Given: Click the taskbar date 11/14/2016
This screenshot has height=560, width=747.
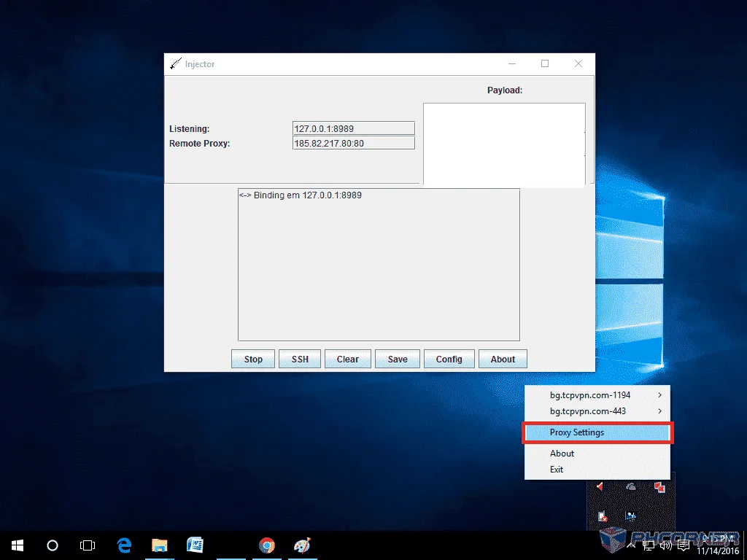Looking at the screenshot, I should tap(718, 551).
